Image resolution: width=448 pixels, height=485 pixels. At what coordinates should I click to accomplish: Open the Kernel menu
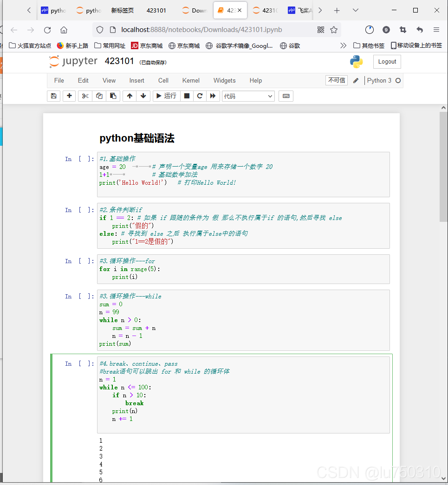pos(191,80)
